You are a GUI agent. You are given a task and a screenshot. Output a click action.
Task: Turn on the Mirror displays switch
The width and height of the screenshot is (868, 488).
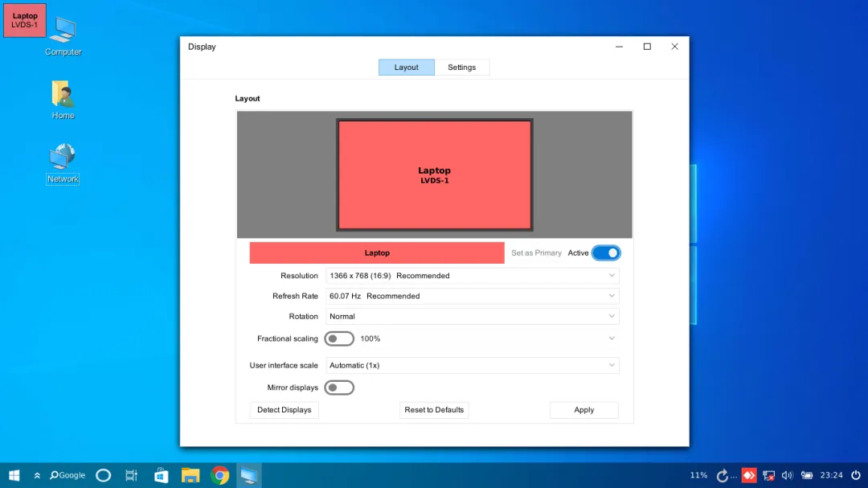339,388
